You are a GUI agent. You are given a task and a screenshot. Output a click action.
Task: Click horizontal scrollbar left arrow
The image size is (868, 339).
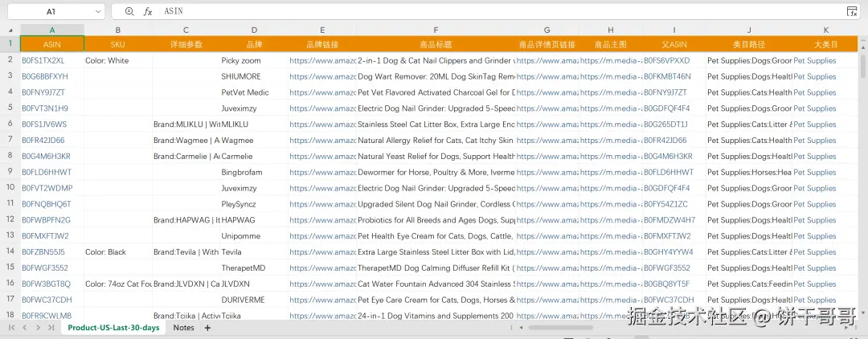pyautogui.click(x=522, y=328)
